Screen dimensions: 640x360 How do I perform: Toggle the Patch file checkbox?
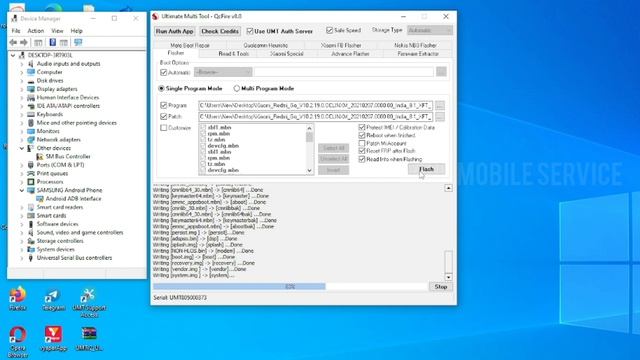pos(164,116)
